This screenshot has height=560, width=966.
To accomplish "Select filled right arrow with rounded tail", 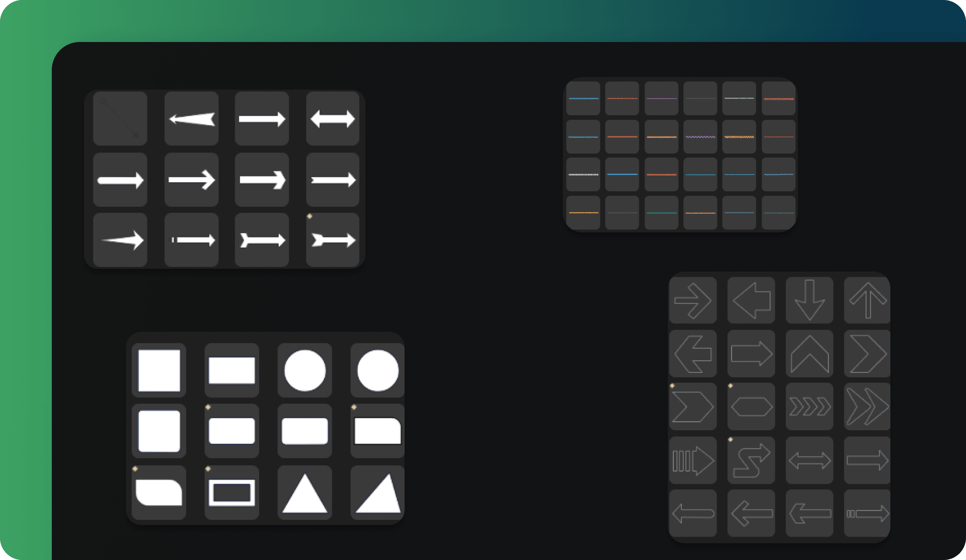I will pyautogui.click(x=120, y=180).
